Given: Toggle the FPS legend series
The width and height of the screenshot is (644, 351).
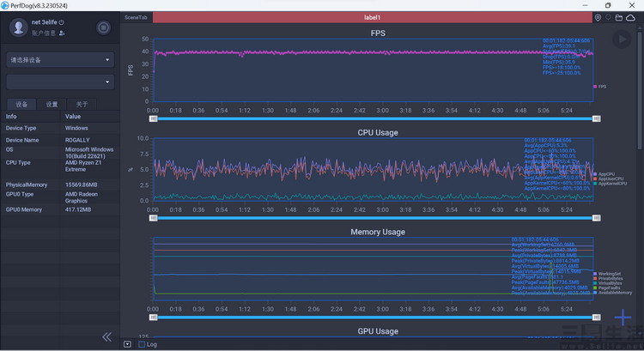Looking at the screenshot, I should 600,87.
